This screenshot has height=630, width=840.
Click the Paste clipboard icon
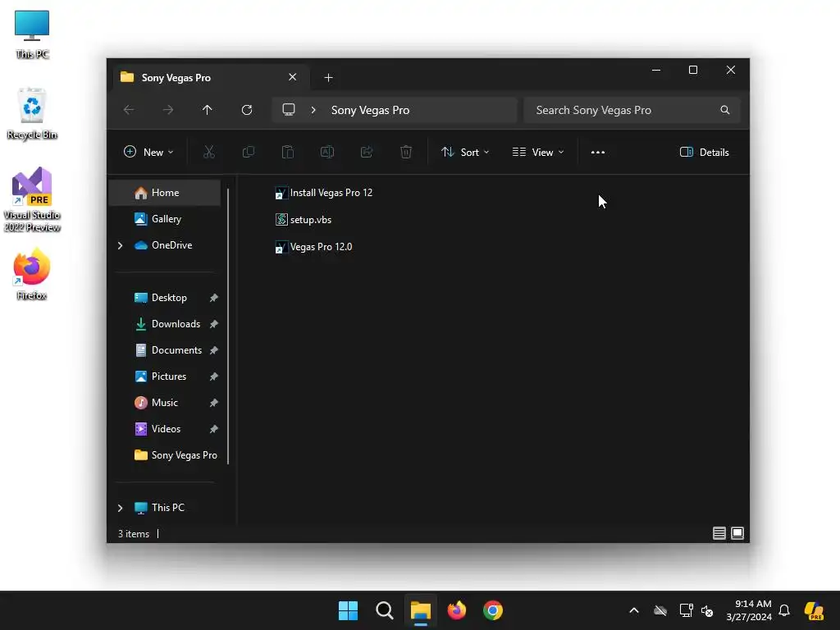click(288, 152)
